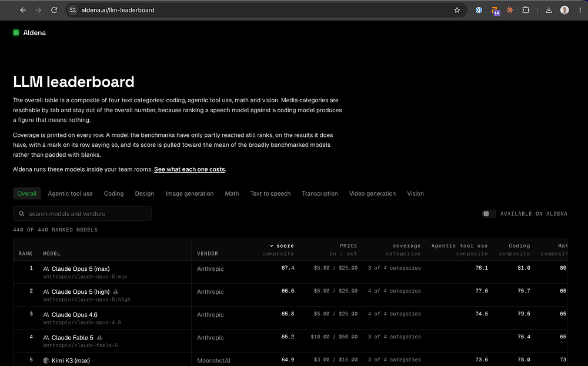Follow the See what each one costs link

pyautogui.click(x=189, y=169)
